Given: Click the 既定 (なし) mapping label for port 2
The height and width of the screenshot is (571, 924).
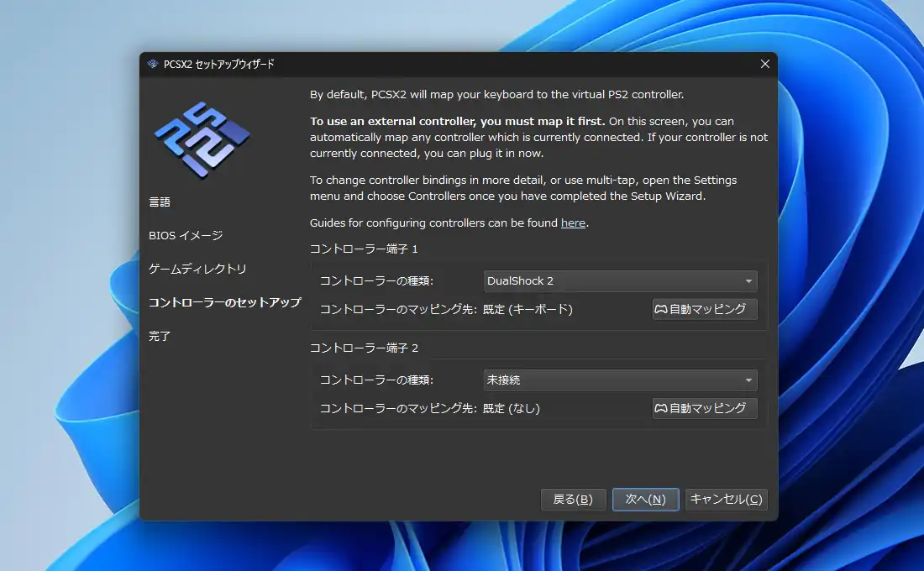Looking at the screenshot, I should pyautogui.click(x=512, y=409).
